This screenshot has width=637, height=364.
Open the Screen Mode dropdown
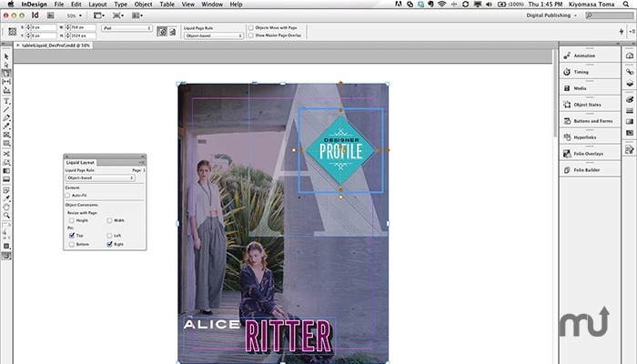(x=118, y=15)
